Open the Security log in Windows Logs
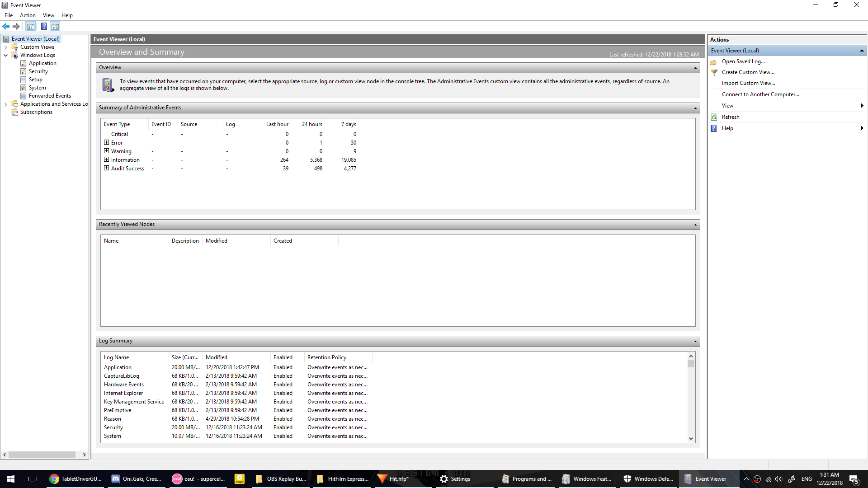This screenshot has height=488, width=868. (x=38, y=71)
